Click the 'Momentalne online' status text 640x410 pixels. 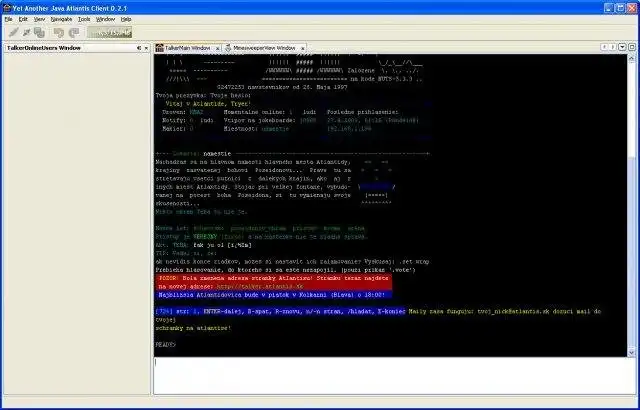pos(254,112)
